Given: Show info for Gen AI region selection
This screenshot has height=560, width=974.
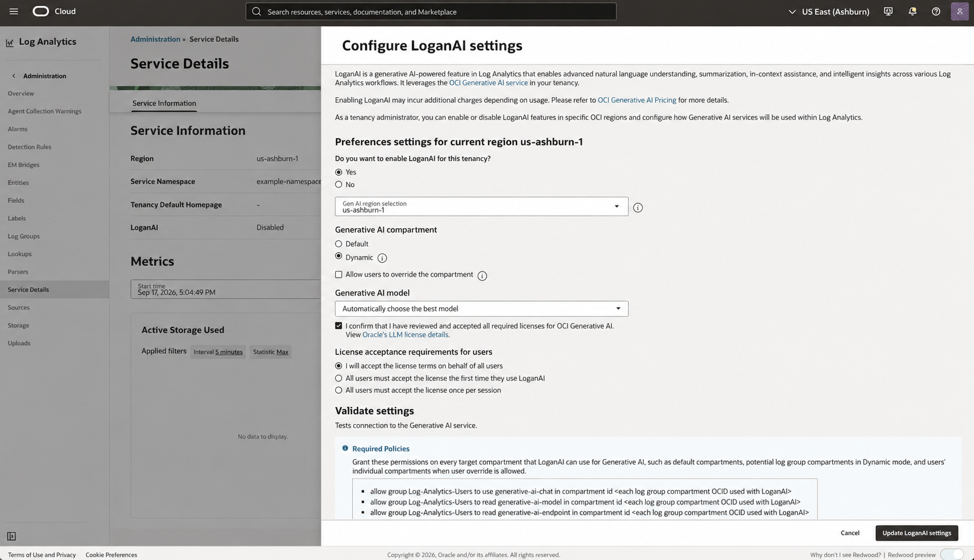Looking at the screenshot, I should coord(638,207).
